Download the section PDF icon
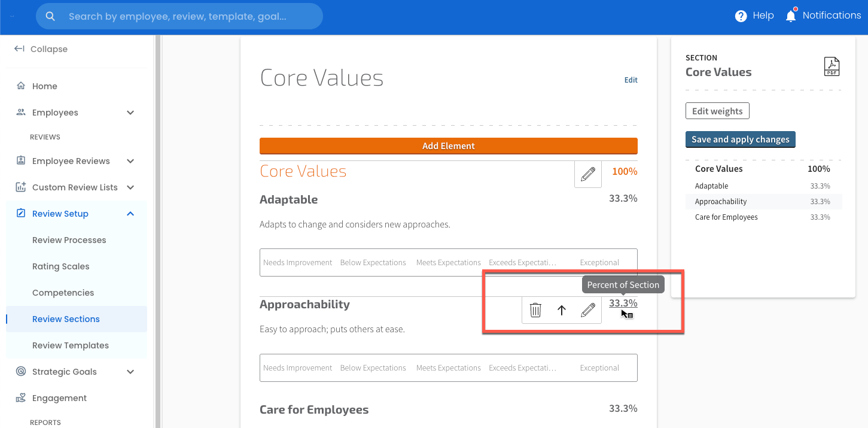The width and height of the screenshot is (868, 428). [x=832, y=66]
